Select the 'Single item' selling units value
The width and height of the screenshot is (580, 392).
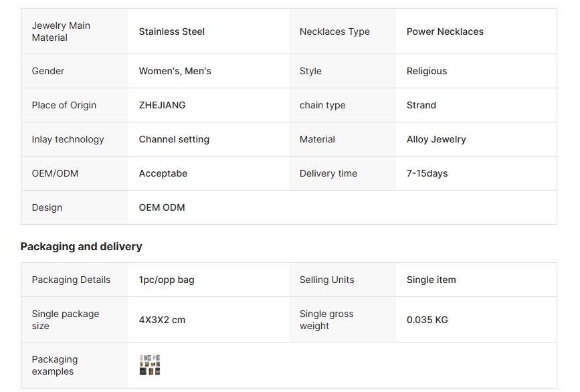(x=431, y=280)
